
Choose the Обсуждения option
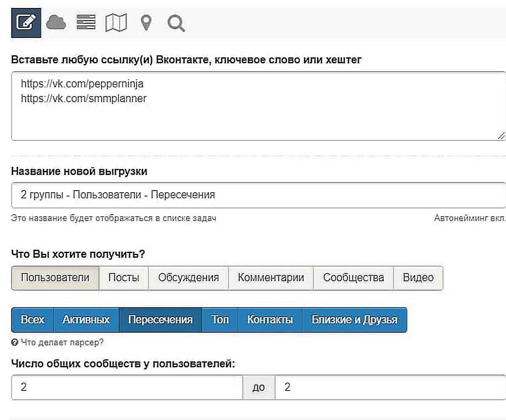point(188,278)
